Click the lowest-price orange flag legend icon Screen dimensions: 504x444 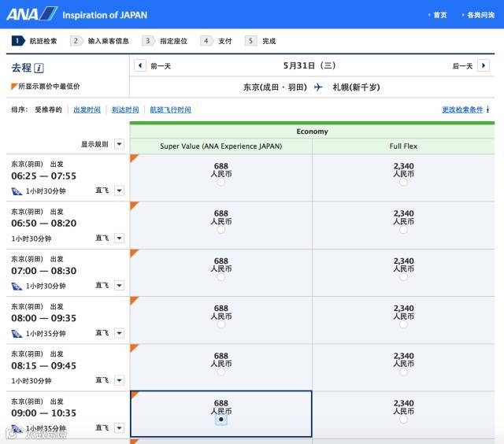coord(14,86)
